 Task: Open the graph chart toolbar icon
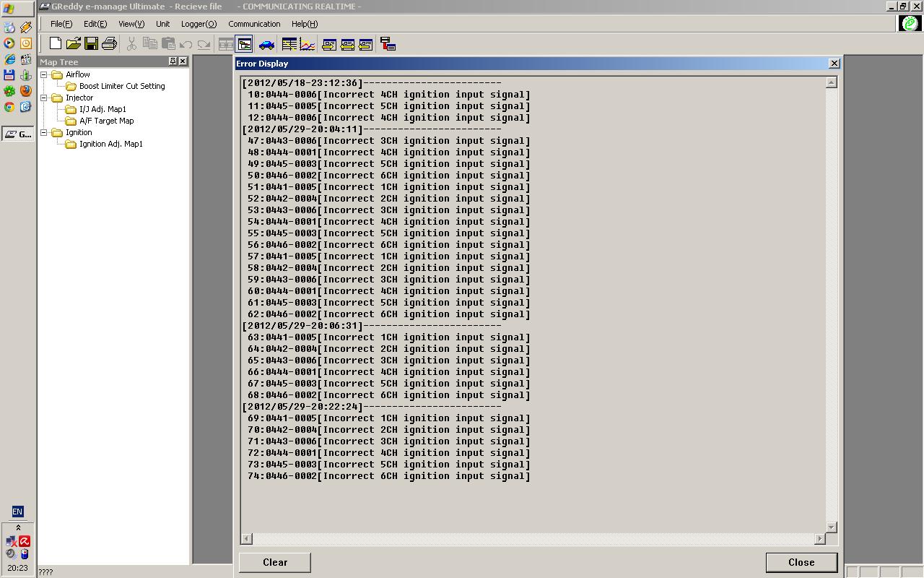(x=307, y=45)
